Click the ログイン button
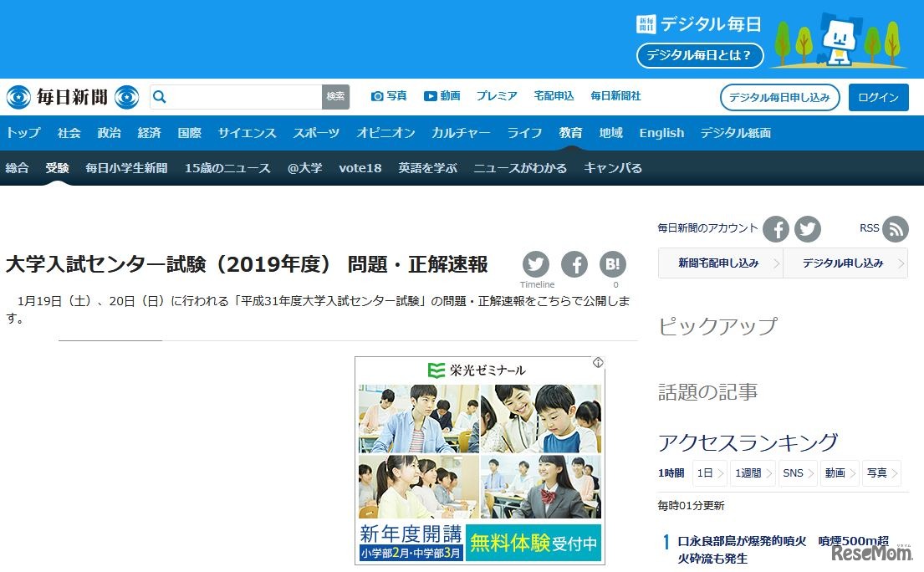The height and width of the screenshot is (572, 924). pos(878,96)
